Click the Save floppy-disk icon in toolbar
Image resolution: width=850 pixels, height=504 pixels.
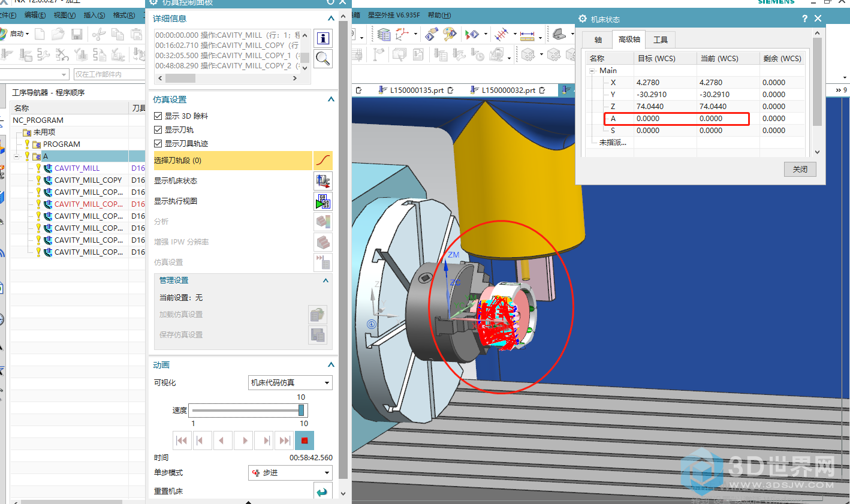point(76,34)
